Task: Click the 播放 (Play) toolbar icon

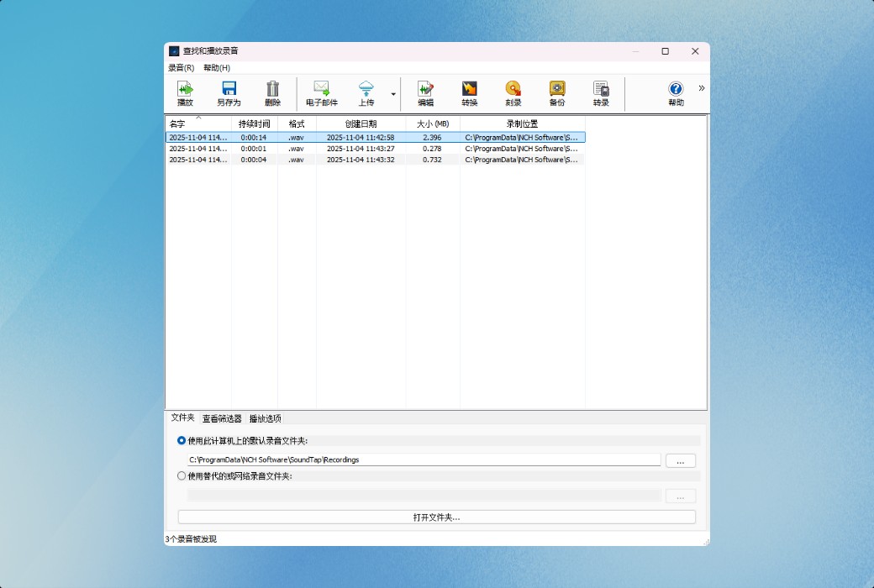Action: [185, 92]
